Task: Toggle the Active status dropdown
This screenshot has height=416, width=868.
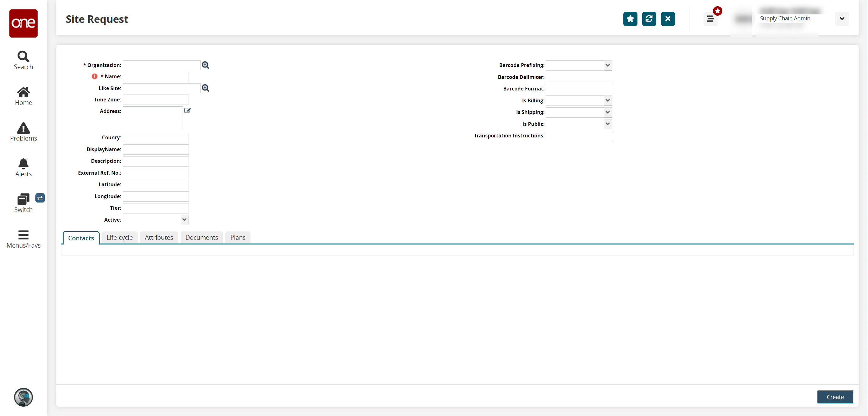Action: click(x=184, y=219)
